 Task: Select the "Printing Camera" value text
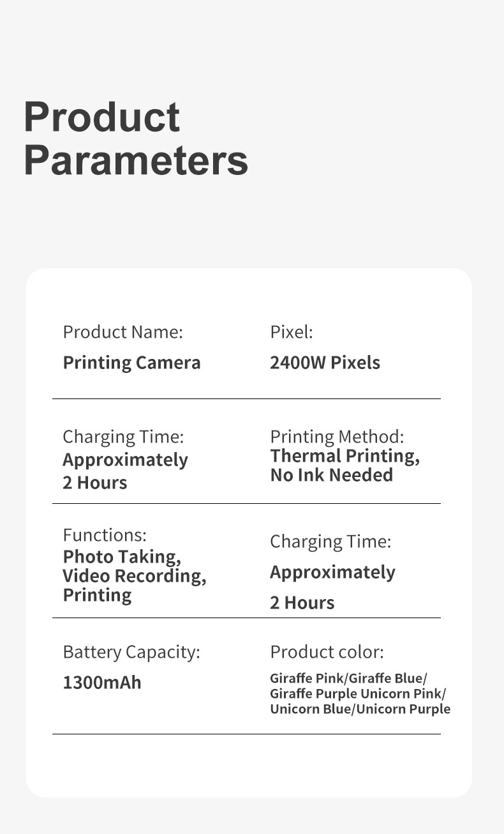point(131,363)
